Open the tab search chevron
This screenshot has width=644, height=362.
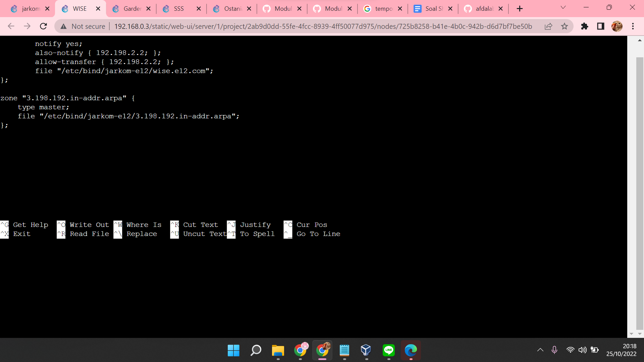point(563,7)
